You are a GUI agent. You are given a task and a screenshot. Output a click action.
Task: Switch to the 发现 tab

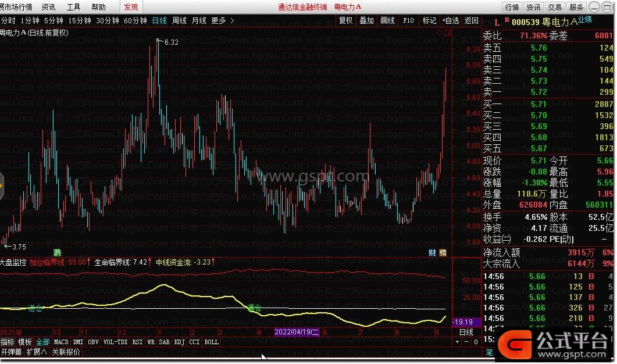(x=131, y=7)
